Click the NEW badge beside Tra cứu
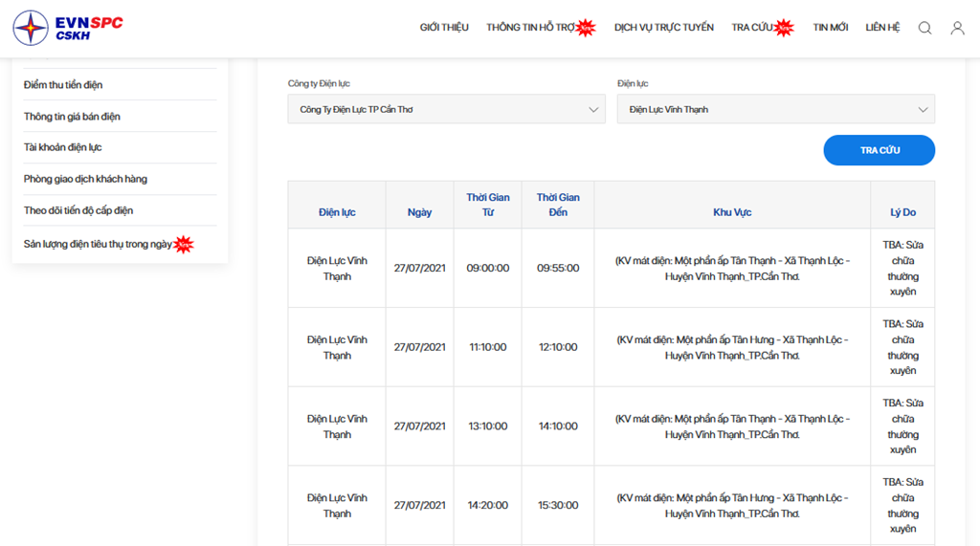This screenshot has height=546, width=980. (x=785, y=28)
